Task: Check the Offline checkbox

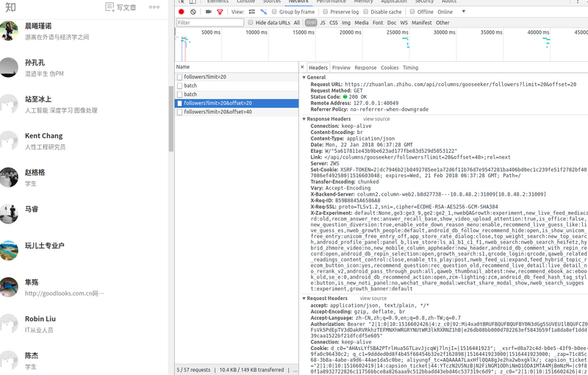Action: point(412,12)
